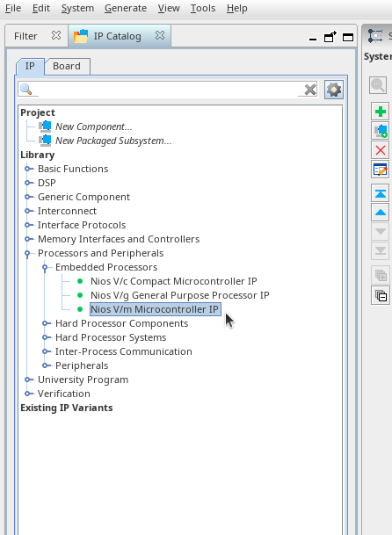Collapse the Embedded Processors node

45,267
